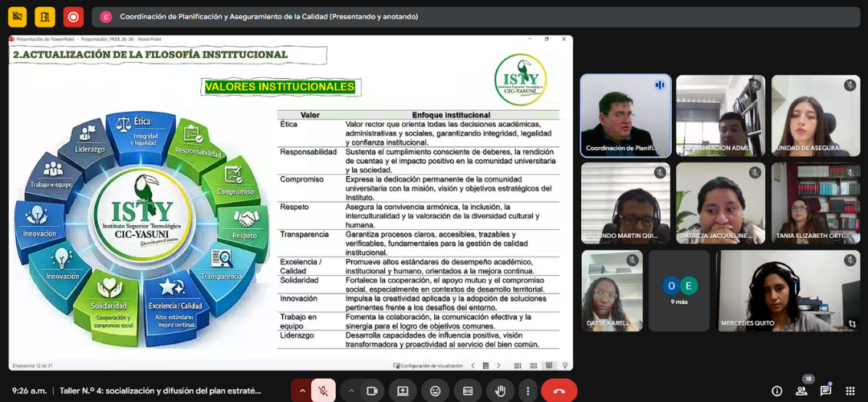Image resolution: width=868 pixels, height=402 pixels.
Task: Open more options three-dot menu
Action: 526,391
